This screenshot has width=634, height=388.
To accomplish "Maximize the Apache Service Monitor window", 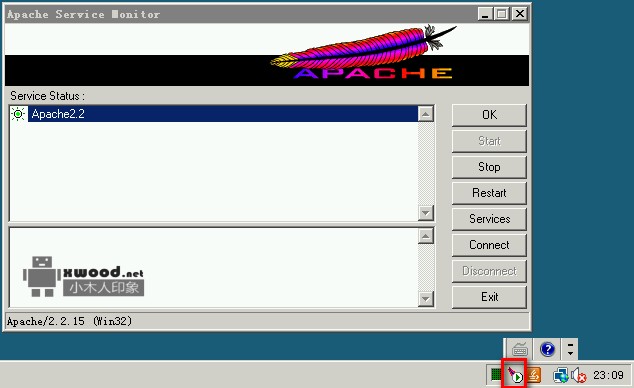I will [502, 14].
